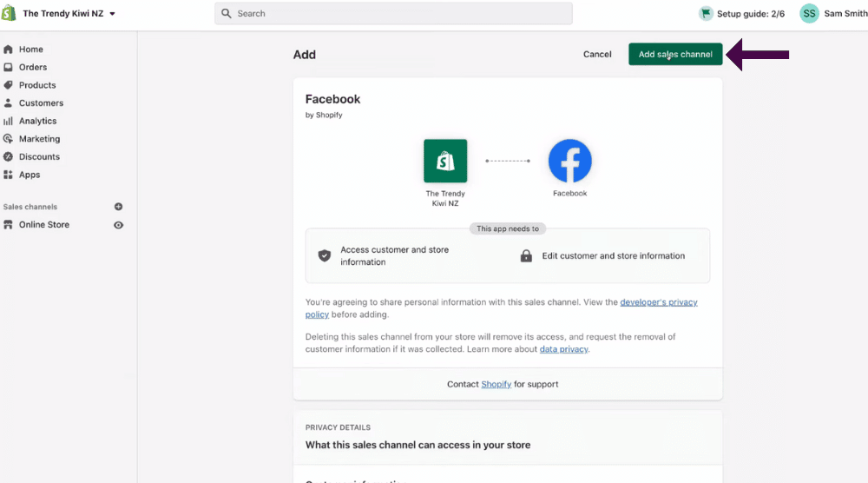The width and height of the screenshot is (868, 483).
Task: Click 'This app needs to' label
Action: click(508, 228)
